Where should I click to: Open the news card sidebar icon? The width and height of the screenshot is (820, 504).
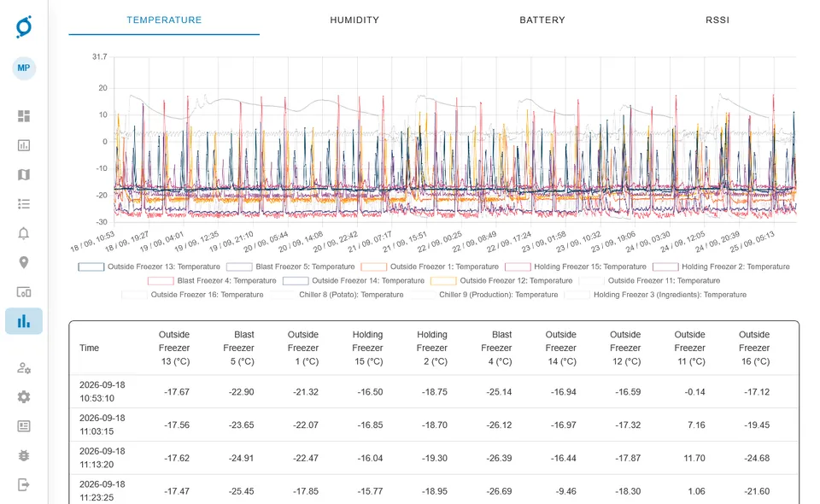24,426
